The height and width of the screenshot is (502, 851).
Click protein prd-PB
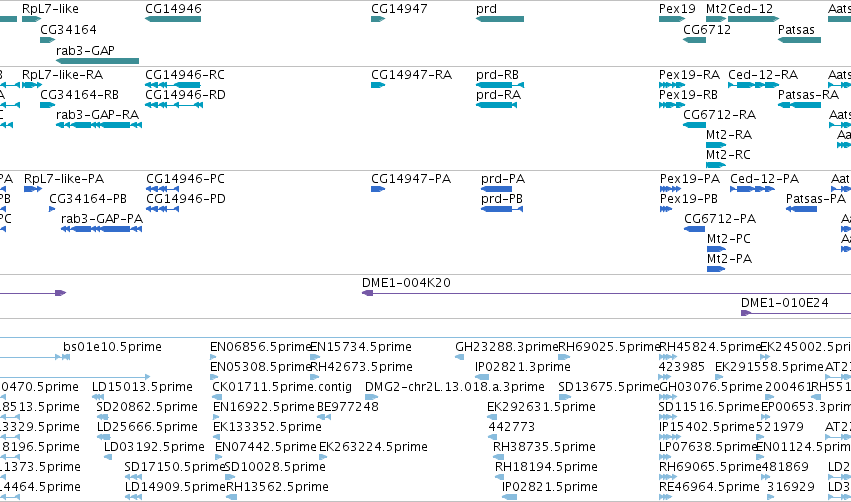pos(502,209)
